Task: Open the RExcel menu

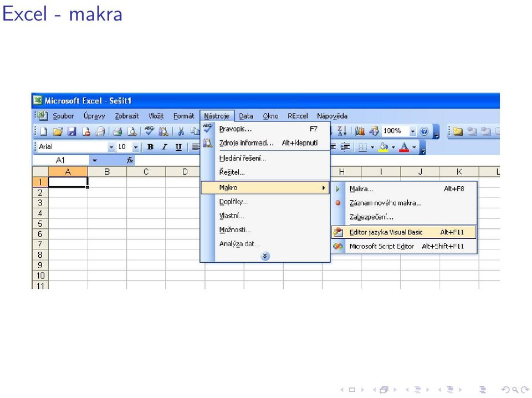Action: (x=298, y=116)
